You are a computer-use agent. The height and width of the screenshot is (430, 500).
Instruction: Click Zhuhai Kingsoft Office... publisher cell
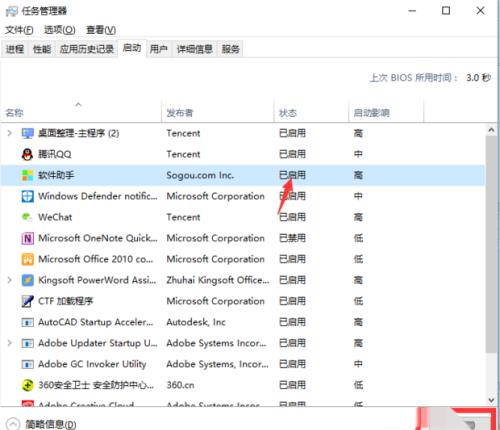218,280
